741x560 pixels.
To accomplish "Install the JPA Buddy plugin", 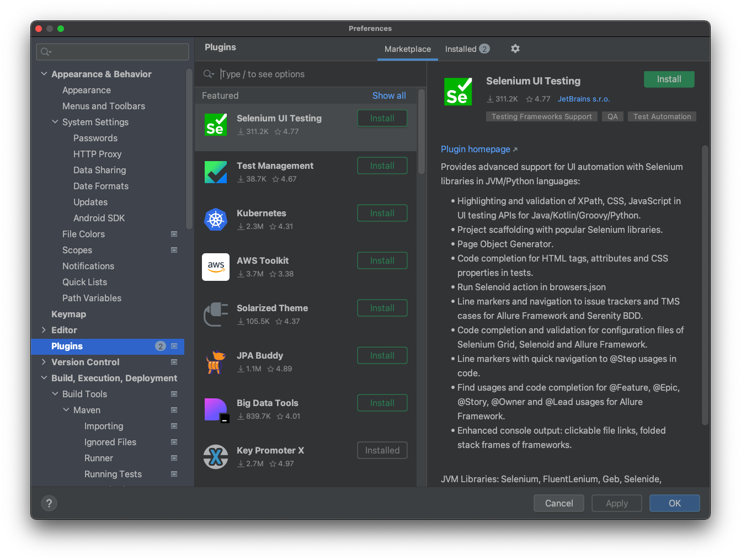I will coord(382,355).
